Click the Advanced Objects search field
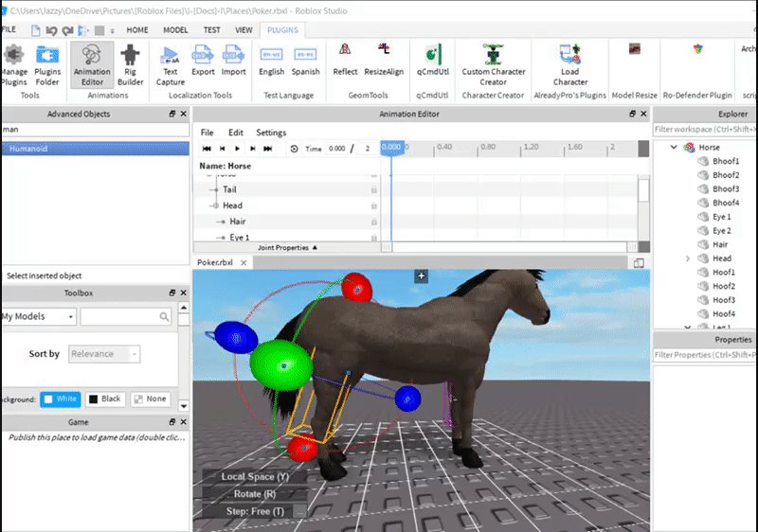Image resolution: width=758 pixels, height=532 pixels. [96, 130]
